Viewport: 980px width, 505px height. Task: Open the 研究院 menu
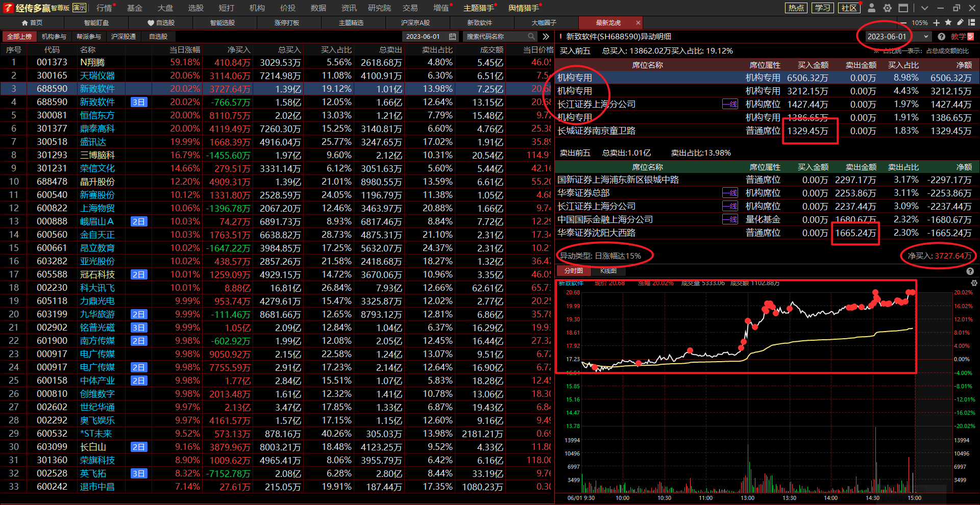pos(379,8)
